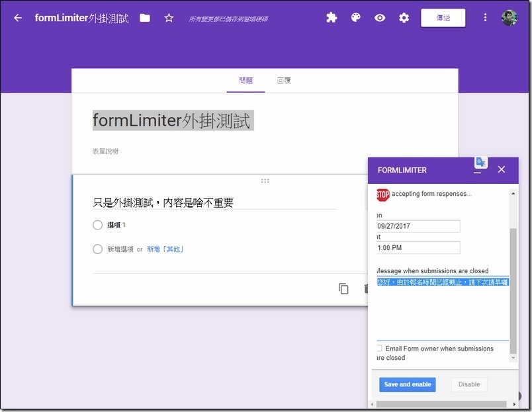This screenshot has width=532, height=412.
Task: Click the Google Translate icon
Action: (x=481, y=162)
